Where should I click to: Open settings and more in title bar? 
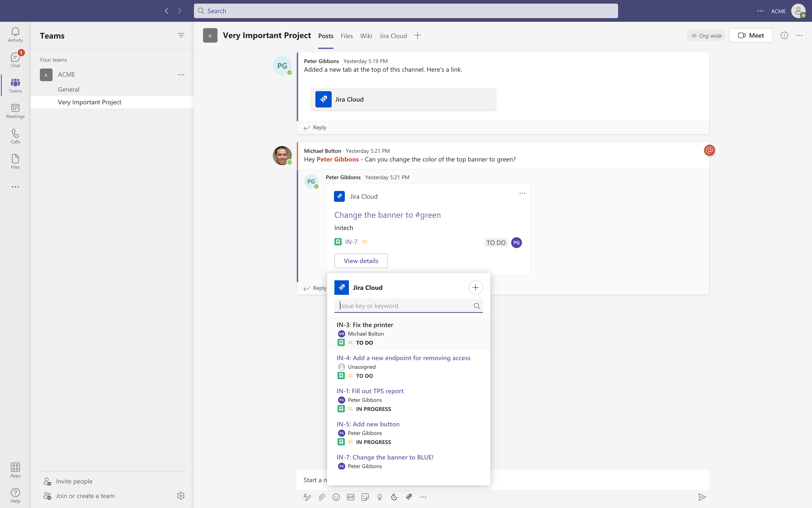(x=760, y=11)
